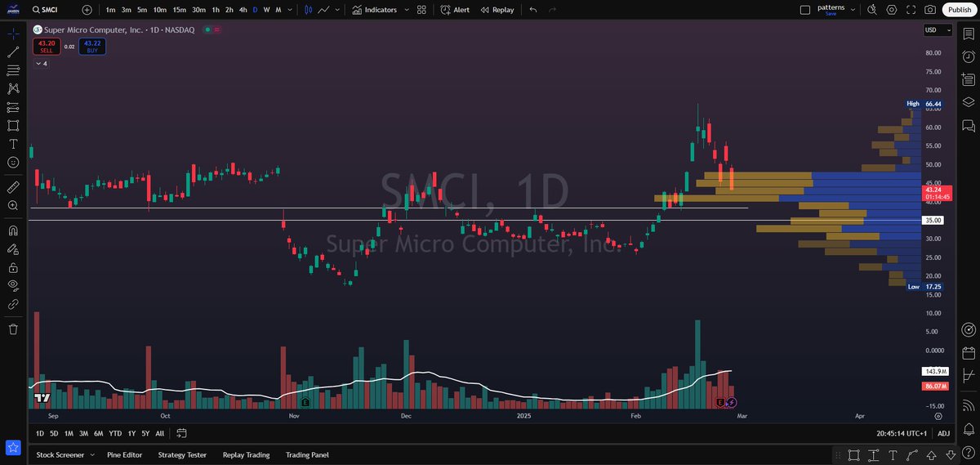The width and height of the screenshot is (980, 465).
Task: Add symbol with the plus icon
Action: pyautogui.click(x=87, y=10)
